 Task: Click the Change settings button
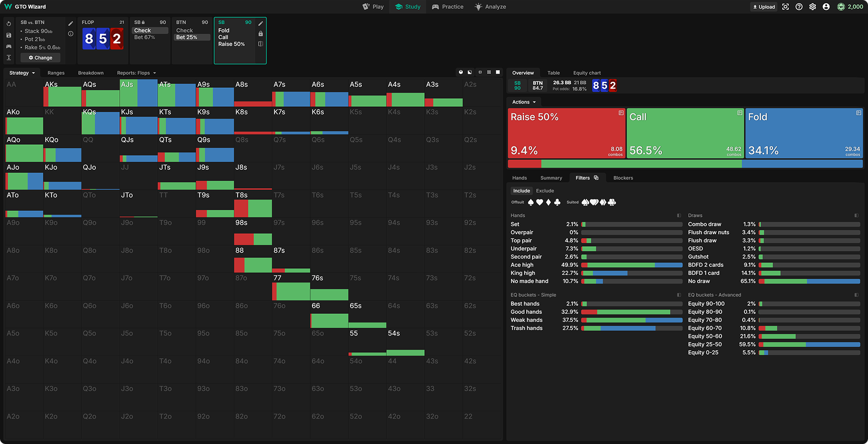point(41,57)
